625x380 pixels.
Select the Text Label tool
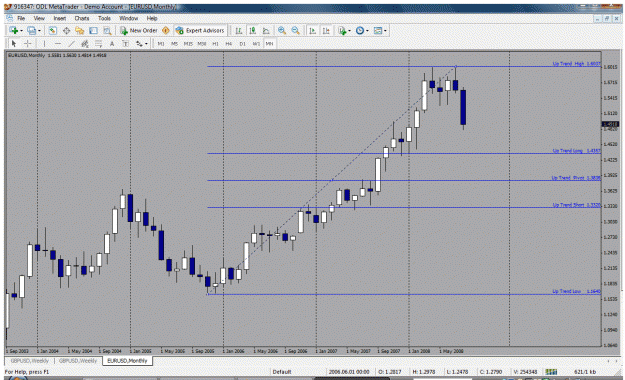(x=125, y=43)
